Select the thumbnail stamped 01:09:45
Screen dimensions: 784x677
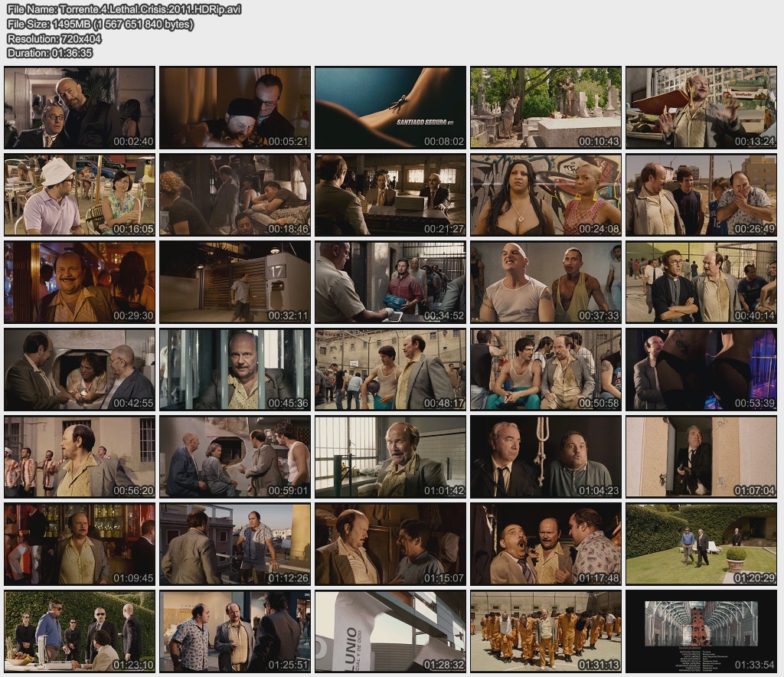point(80,544)
